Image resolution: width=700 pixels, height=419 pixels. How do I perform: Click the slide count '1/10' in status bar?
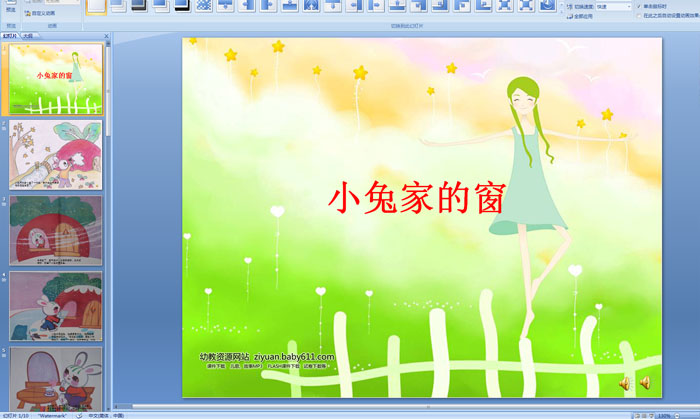pyautogui.click(x=23, y=415)
